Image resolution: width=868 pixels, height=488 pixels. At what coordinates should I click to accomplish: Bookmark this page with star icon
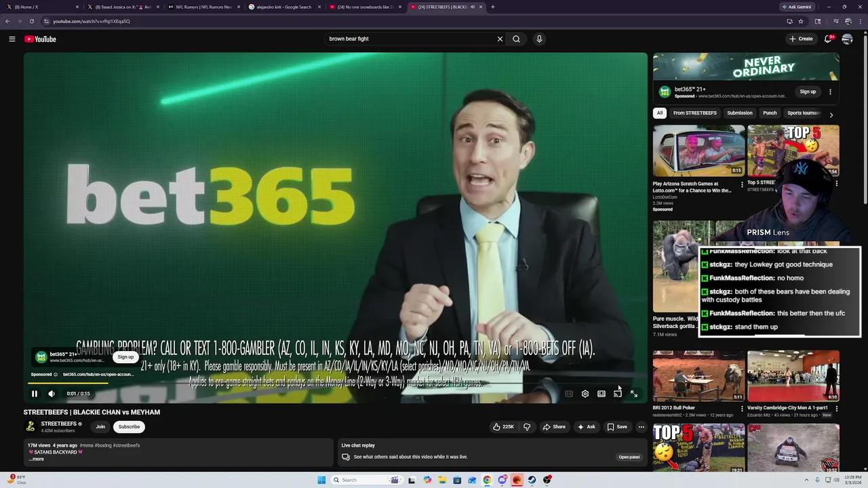pyautogui.click(x=801, y=21)
